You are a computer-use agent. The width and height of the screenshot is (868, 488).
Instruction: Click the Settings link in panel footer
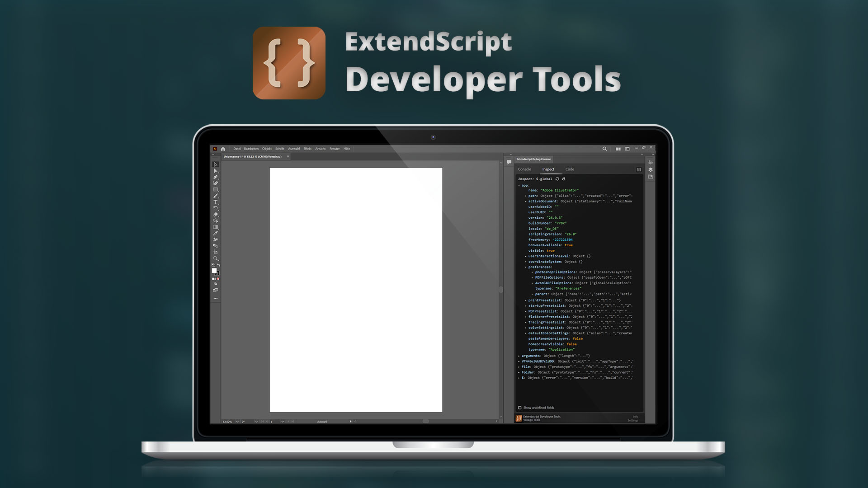tap(633, 421)
